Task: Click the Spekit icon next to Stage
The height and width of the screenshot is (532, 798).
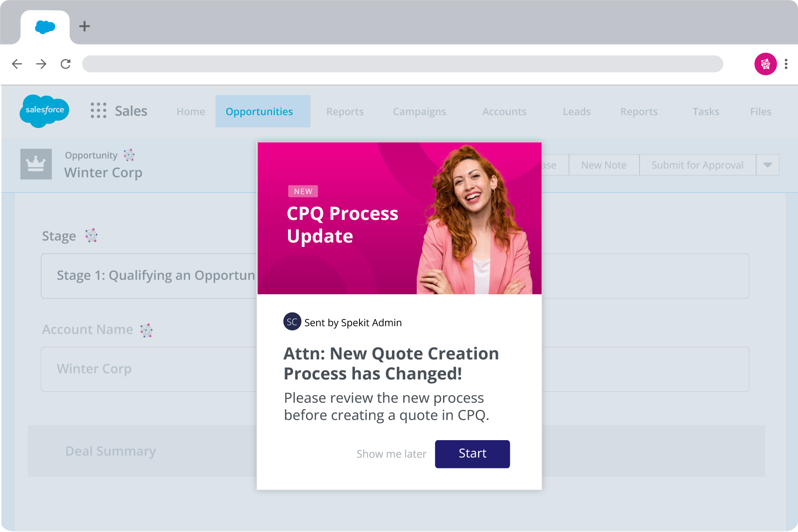Action: [x=91, y=235]
